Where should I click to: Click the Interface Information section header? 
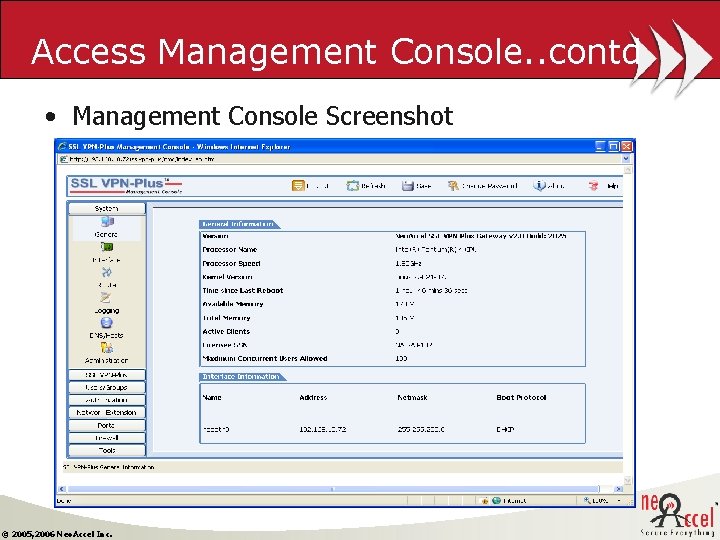coord(242,377)
